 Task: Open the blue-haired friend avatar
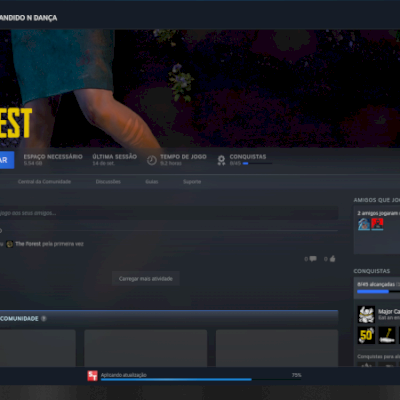click(x=364, y=224)
